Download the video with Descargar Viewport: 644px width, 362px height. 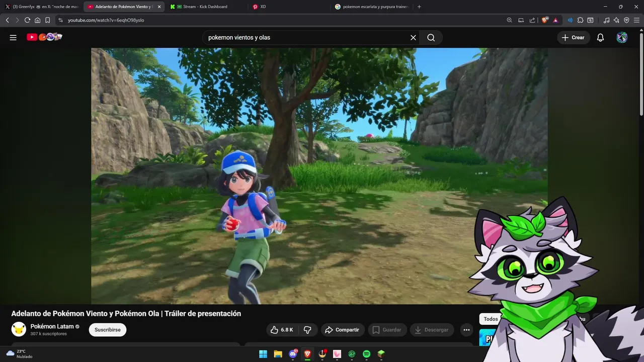pos(432,330)
